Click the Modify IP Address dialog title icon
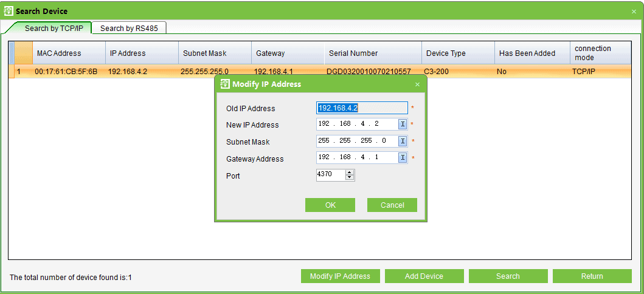 [x=225, y=84]
